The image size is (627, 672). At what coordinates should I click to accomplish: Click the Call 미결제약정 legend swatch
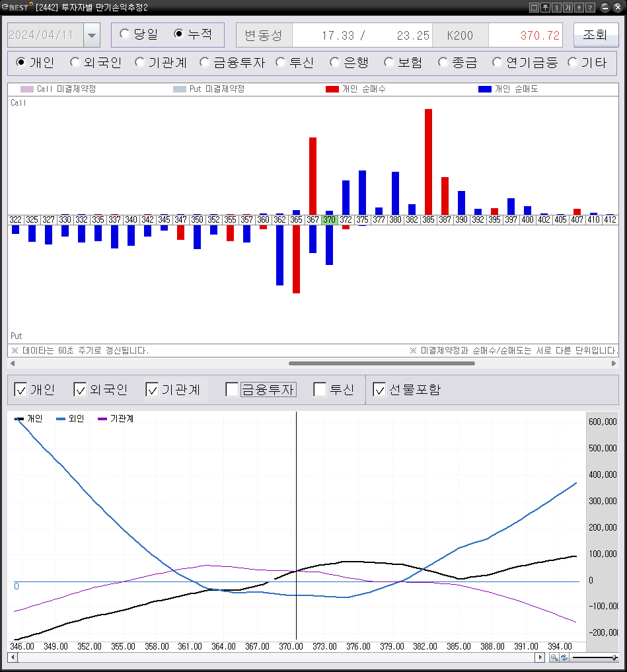27,89
